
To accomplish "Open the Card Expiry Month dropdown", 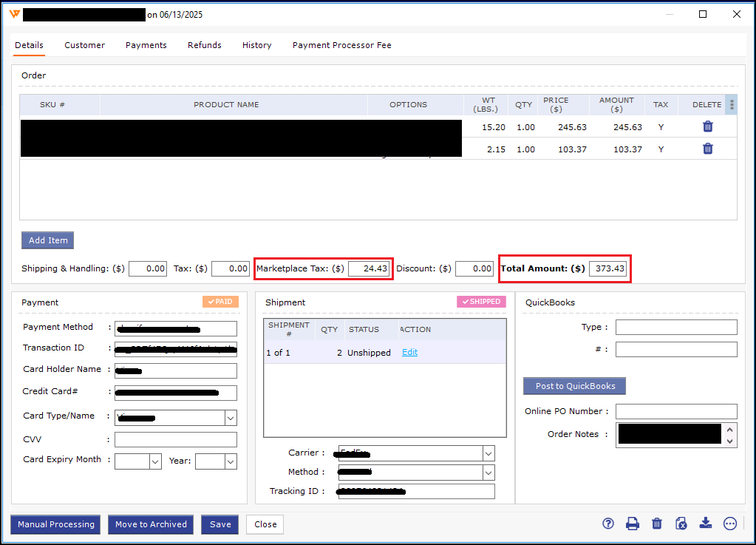I will tap(155, 461).
